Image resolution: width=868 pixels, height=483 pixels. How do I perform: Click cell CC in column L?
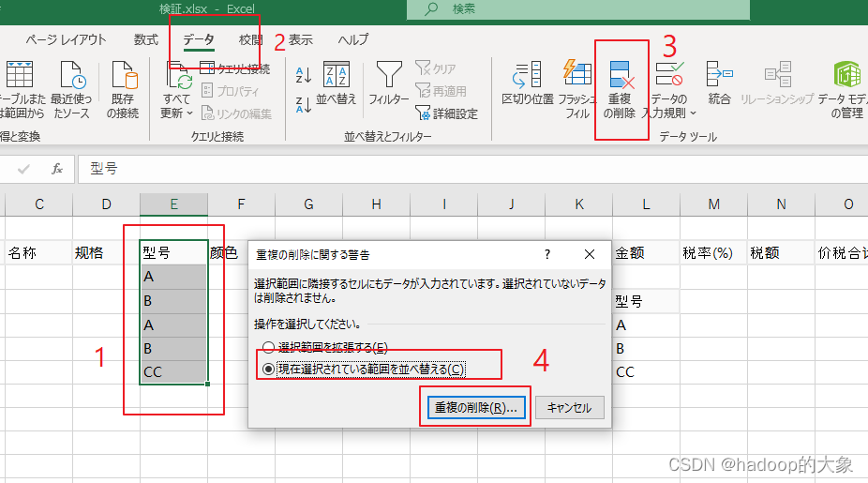646,371
